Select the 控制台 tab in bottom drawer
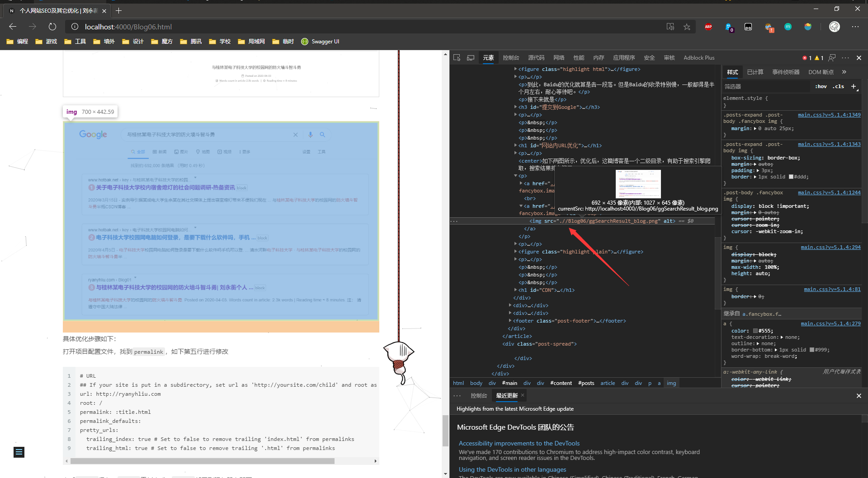This screenshot has height=478, width=868. [479, 396]
